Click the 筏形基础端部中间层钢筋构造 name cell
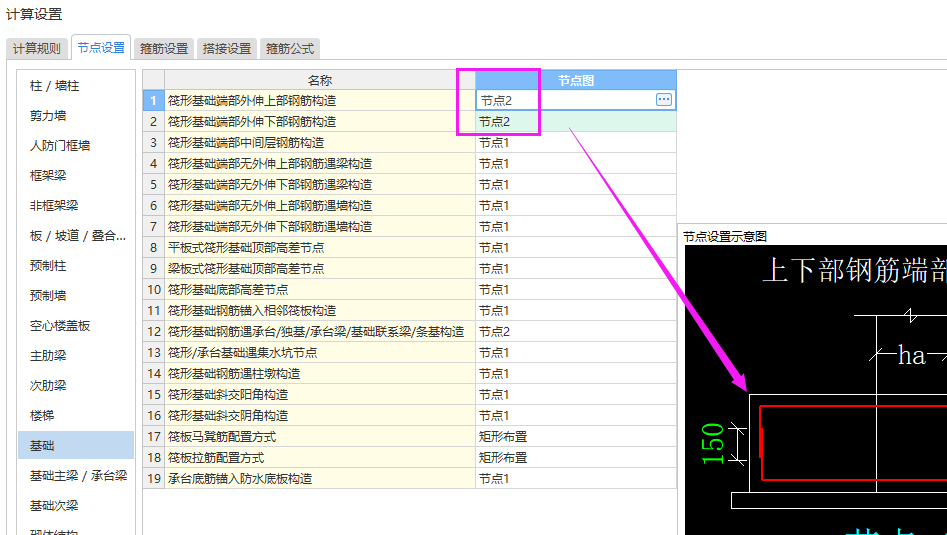Image resolution: width=947 pixels, height=535 pixels. click(319, 143)
